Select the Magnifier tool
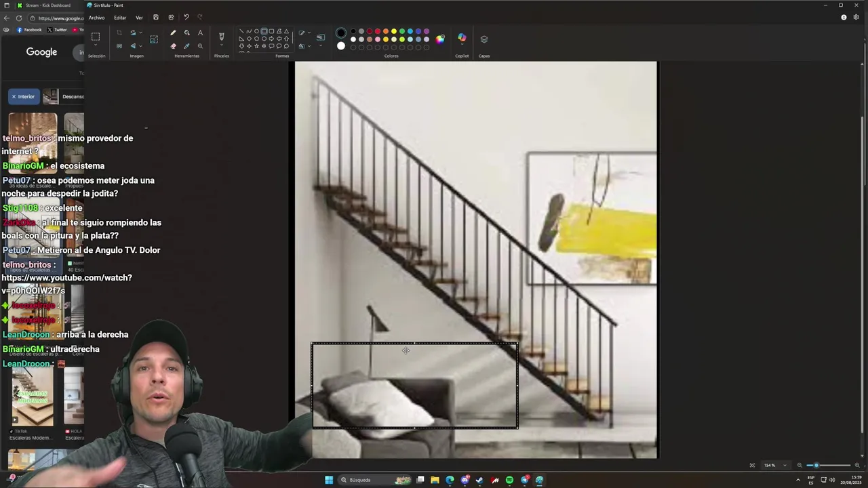 pos(200,46)
